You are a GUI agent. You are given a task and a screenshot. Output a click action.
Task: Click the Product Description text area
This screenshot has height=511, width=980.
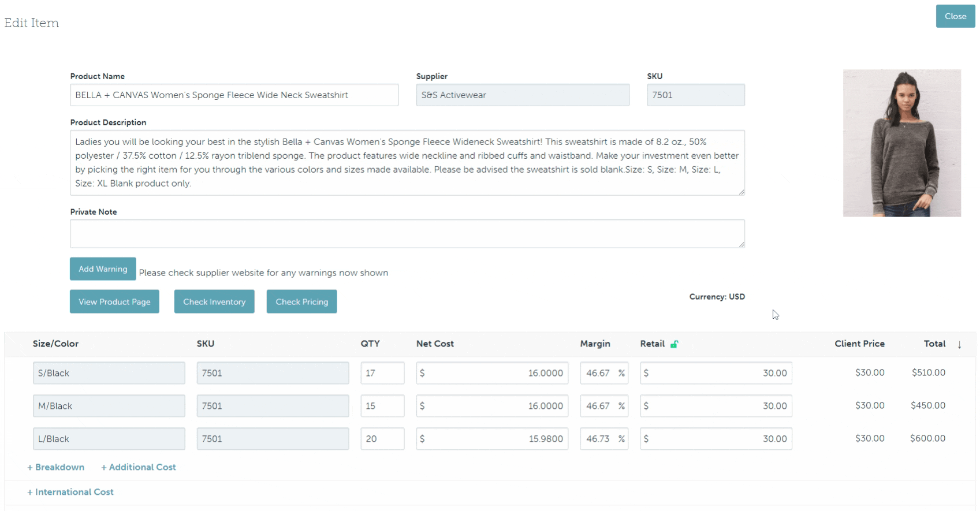coord(407,163)
